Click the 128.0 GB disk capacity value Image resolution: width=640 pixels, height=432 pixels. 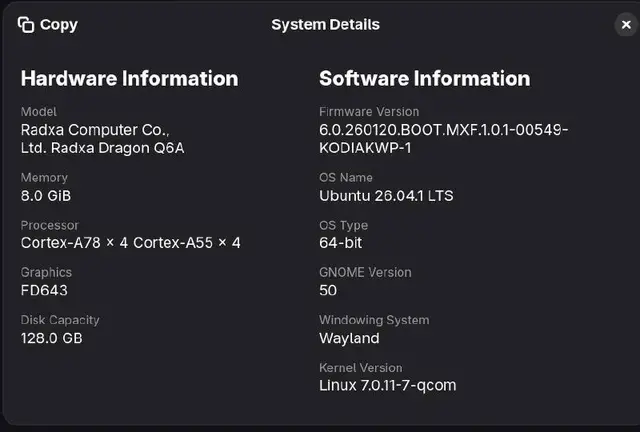click(x=51, y=338)
